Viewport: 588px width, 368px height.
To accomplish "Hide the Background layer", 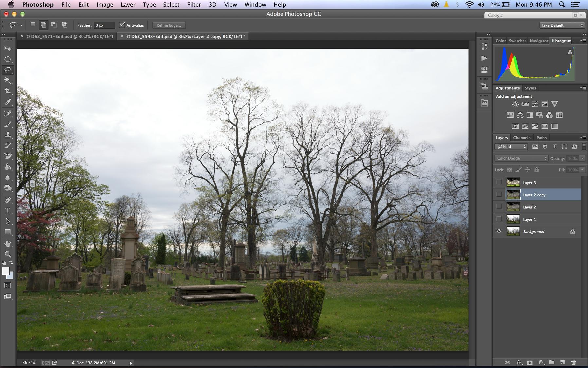I will pos(499,231).
